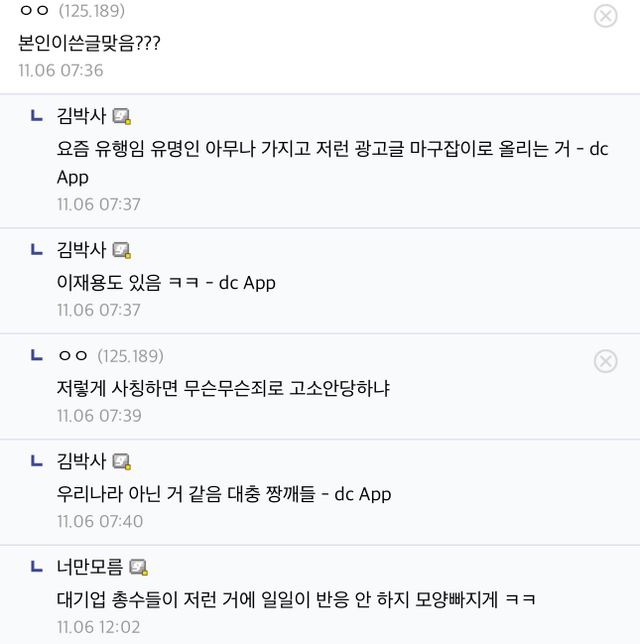Open 김박사's gallog icon on first reply
Image resolution: width=640 pixels, height=644 pixels.
122,116
